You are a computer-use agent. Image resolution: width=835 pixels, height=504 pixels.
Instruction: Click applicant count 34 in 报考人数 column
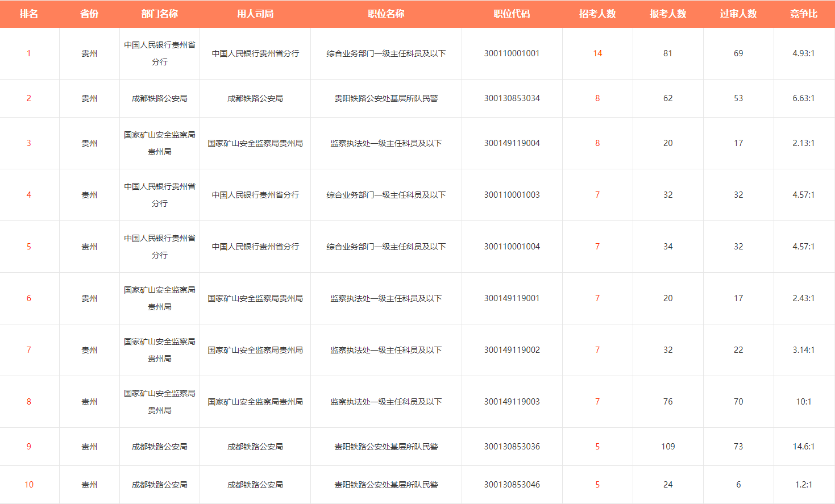[x=668, y=247]
